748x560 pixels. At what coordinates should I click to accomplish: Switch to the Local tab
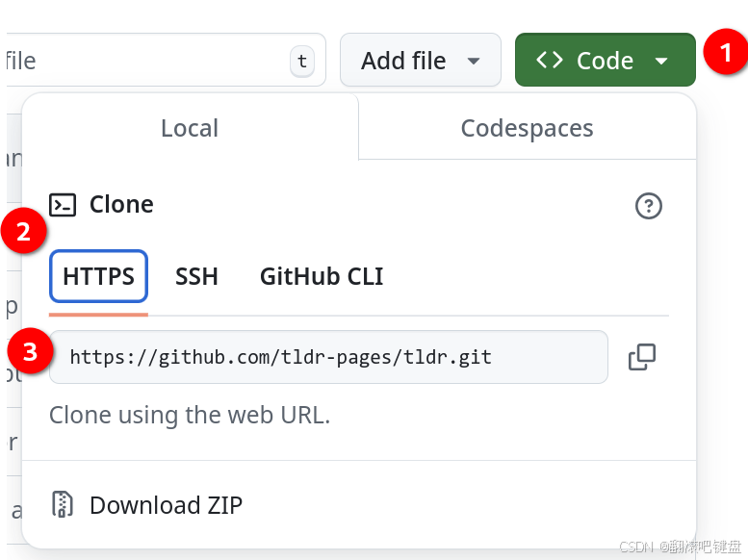pyautogui.click(x=190, y=127)
